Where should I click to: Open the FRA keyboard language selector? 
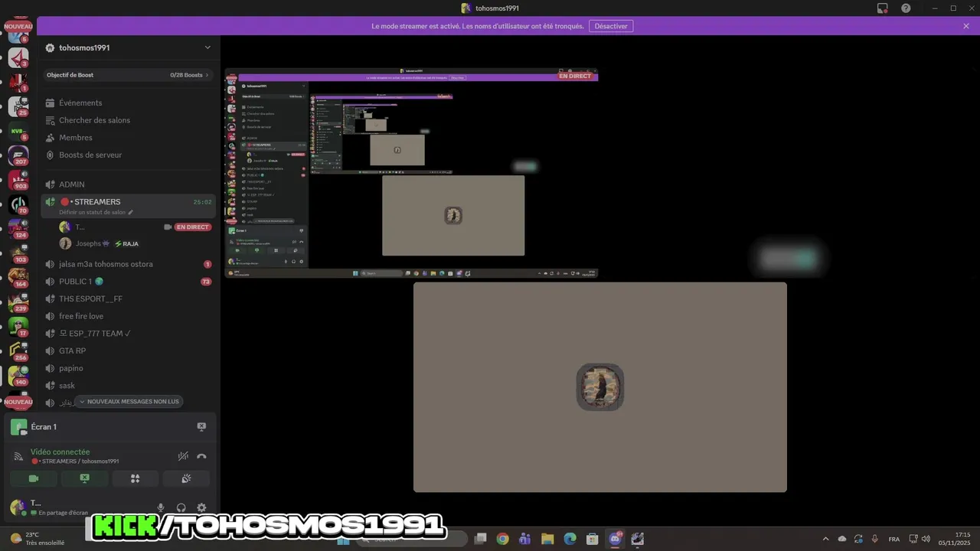coord(894,539)
